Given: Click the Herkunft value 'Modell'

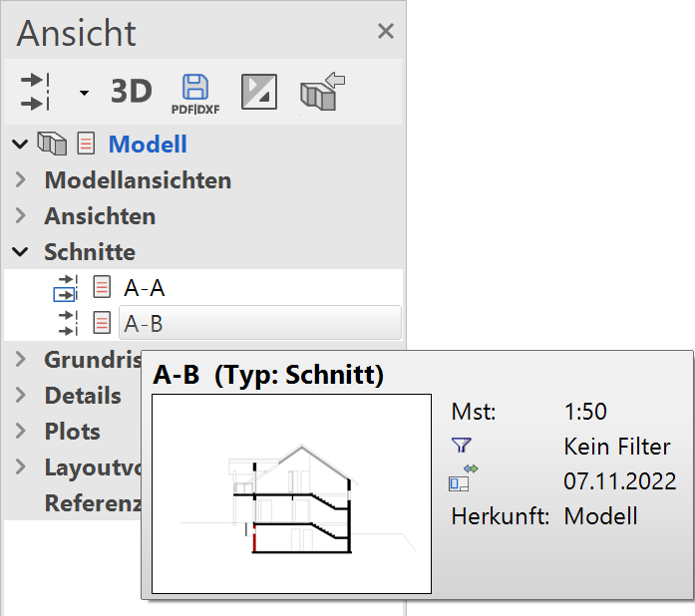Looking at the screenshot, I should click(x=600, y=516).
